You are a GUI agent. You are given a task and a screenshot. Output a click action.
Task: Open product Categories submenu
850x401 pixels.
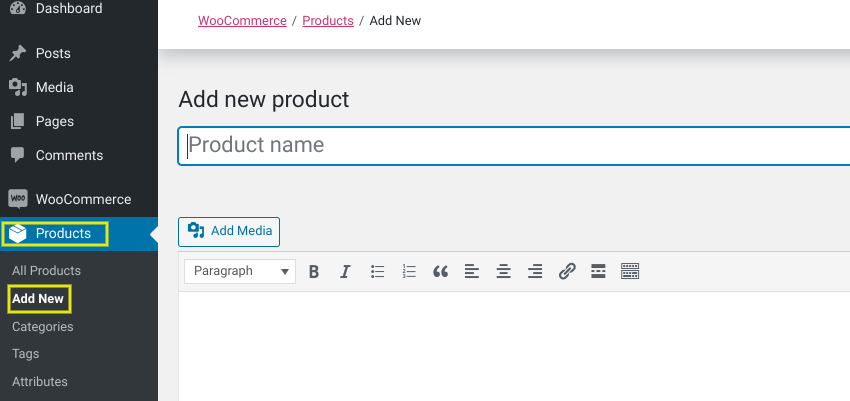coord(43,327)
